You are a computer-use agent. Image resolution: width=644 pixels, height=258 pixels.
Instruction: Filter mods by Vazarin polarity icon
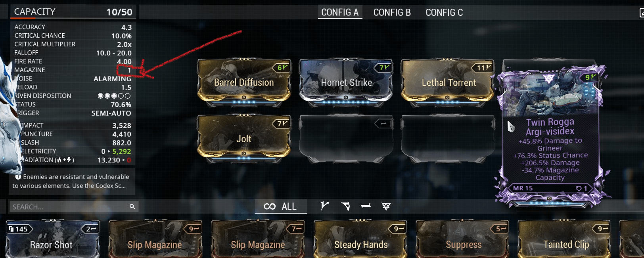tap(345, 206)
